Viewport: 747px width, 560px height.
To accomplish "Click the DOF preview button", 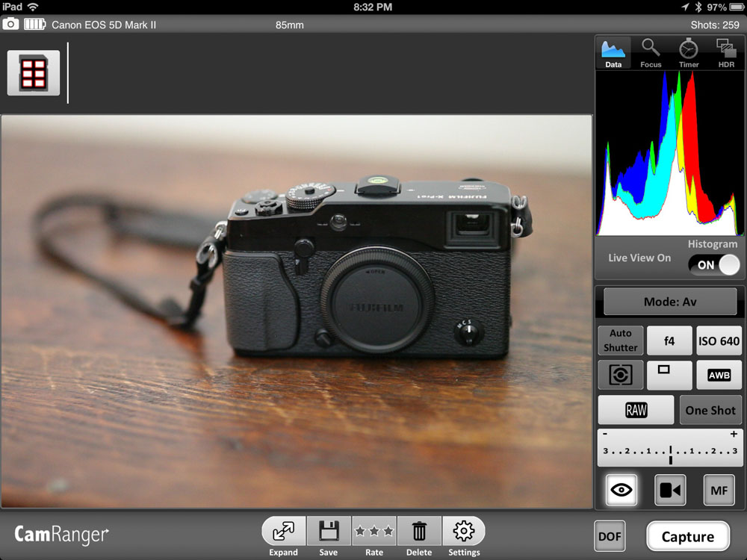I will (x=610, y=536).
